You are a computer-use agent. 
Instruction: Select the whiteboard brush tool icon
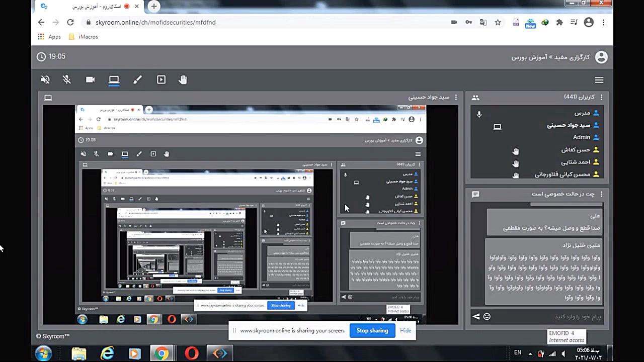pos(137,79)
